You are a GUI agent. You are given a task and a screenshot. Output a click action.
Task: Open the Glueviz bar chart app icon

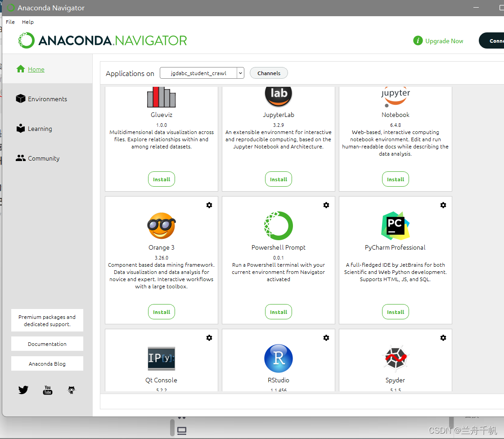162,97
